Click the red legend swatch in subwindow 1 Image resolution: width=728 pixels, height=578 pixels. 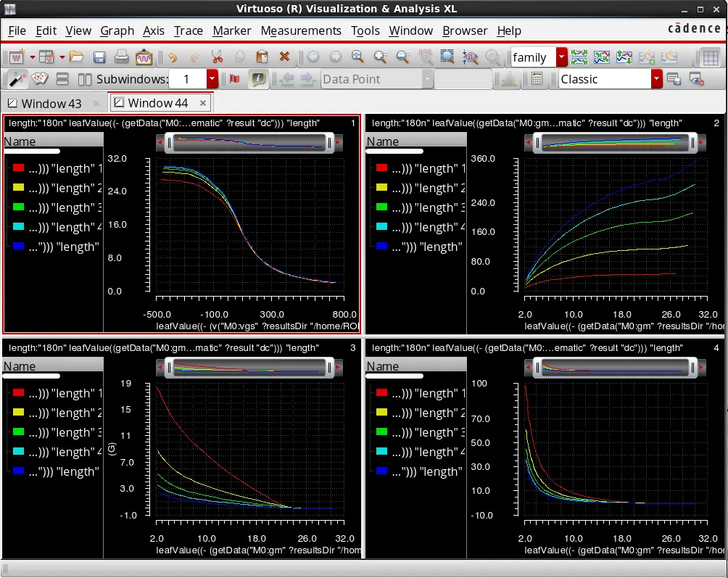tap(19, 168)
